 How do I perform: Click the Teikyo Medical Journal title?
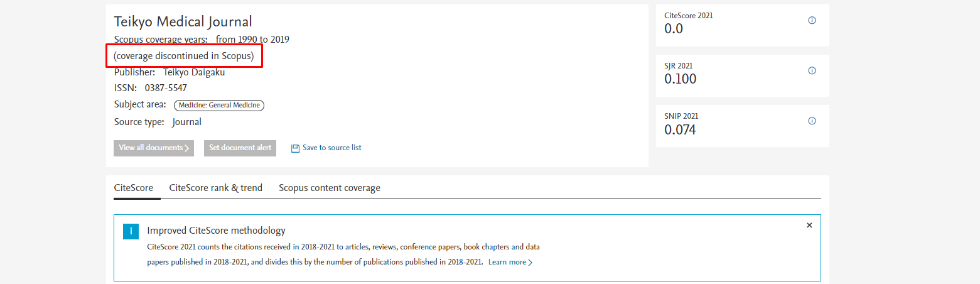(x=183, y=22)
